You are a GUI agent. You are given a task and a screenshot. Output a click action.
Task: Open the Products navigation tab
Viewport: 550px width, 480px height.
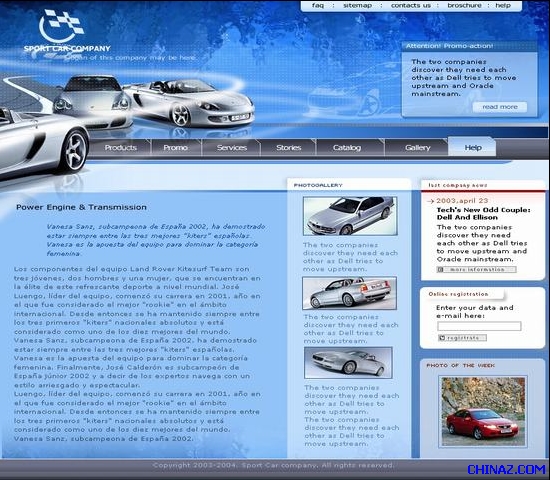[120, 148]
